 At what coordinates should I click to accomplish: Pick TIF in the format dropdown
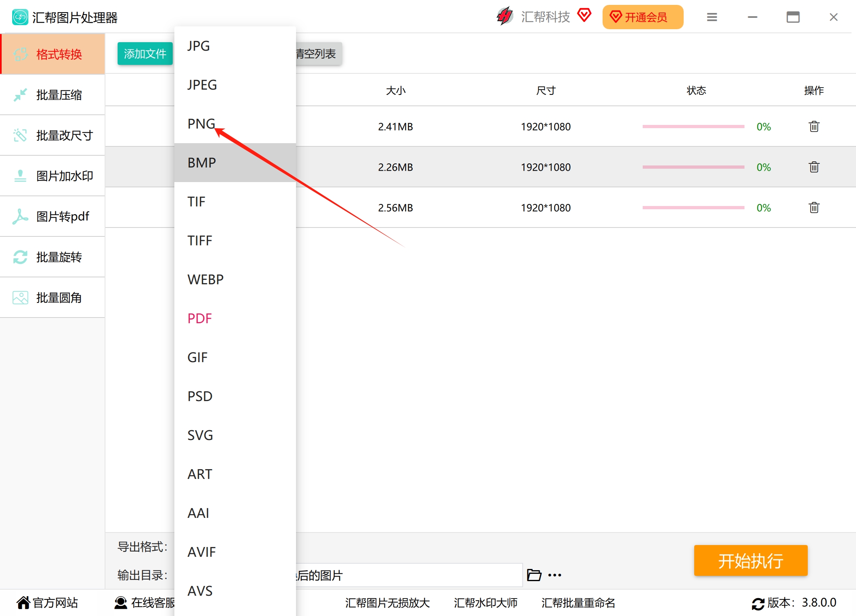[x=235, y=202]
